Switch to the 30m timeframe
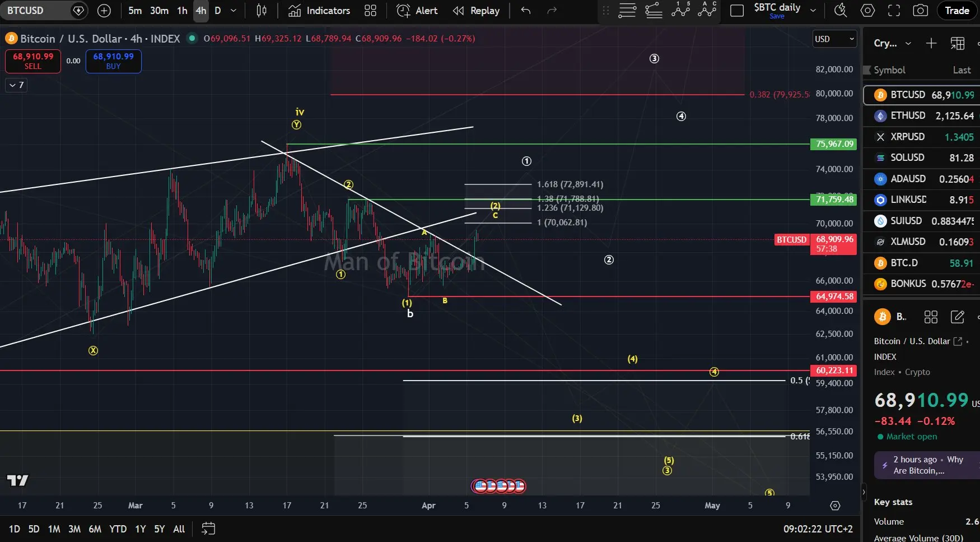 point(159,11)
